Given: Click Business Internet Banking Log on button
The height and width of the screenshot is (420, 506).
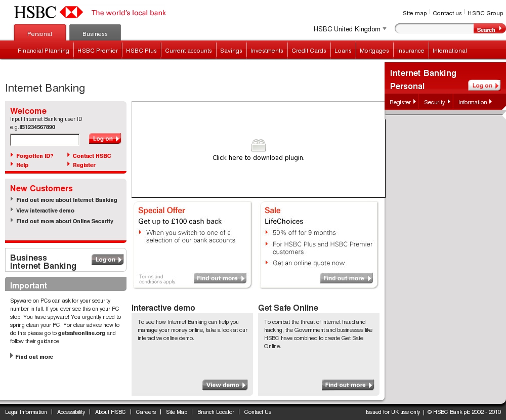Looking at the screenshot, I should (107, 260).
